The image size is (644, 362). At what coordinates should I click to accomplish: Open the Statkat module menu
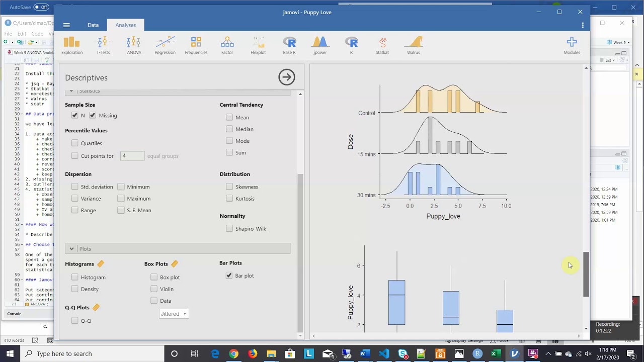[382, 45]
